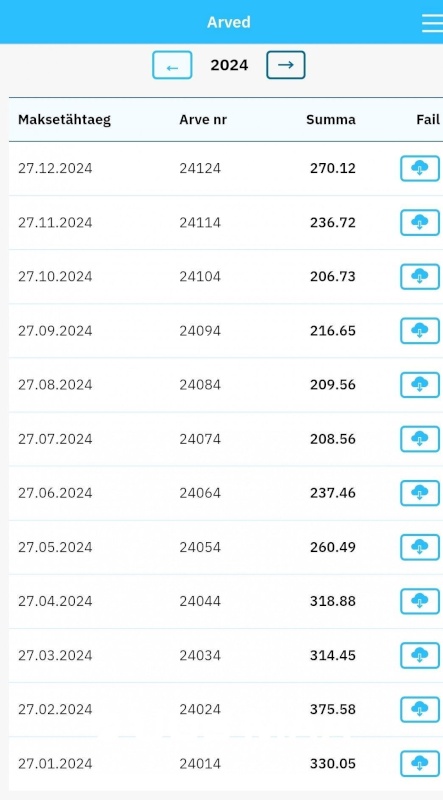This screenshot has height=800, width=443.
Task: Download invoice 24064 file
Action: pos(420,493)
